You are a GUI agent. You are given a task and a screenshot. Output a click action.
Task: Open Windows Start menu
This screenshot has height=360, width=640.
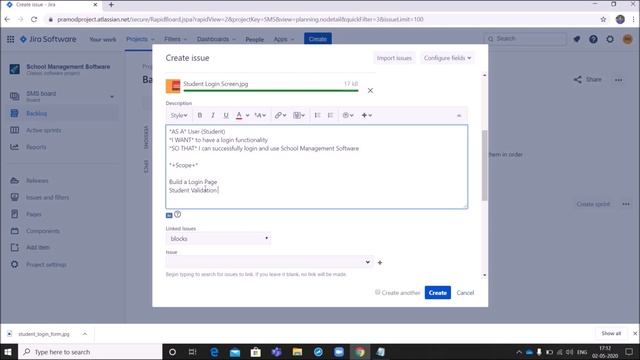point(8,352)
